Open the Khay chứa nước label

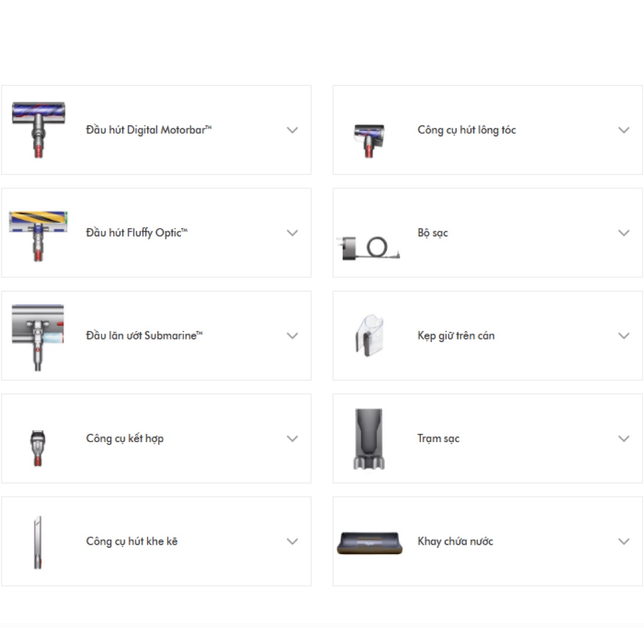455,541
